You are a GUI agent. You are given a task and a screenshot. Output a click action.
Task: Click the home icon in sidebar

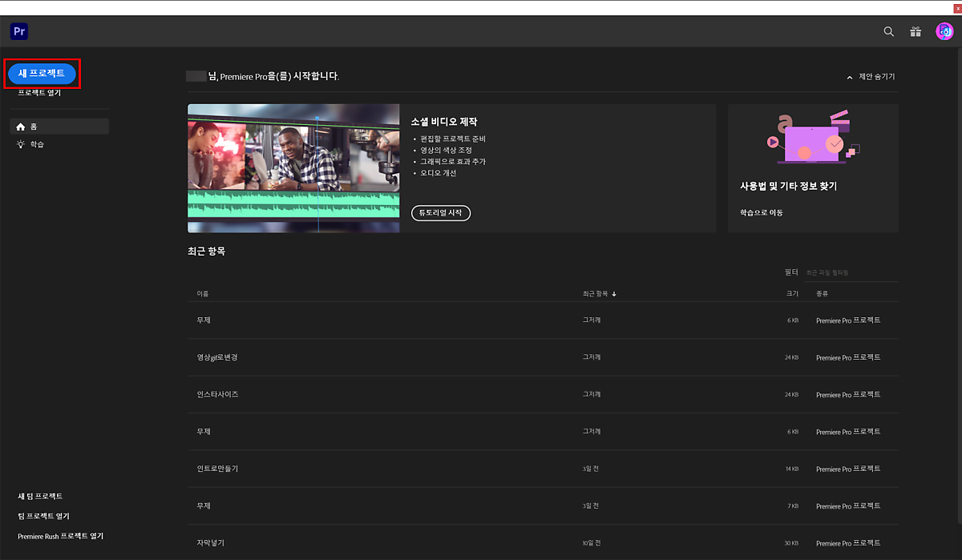click(21, 127)
